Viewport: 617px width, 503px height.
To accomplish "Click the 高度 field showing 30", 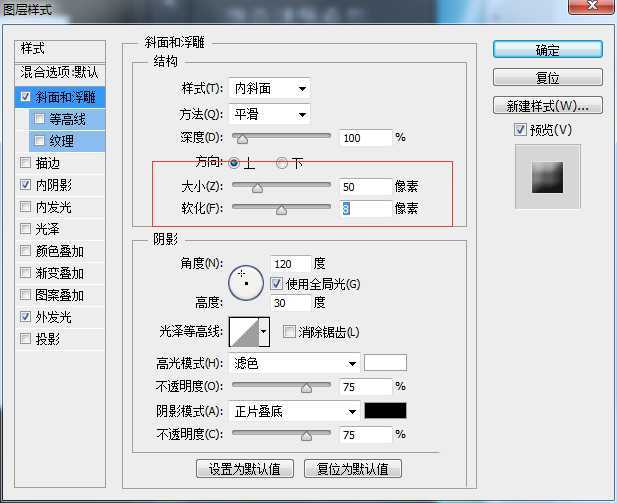I will pos(290,303).
